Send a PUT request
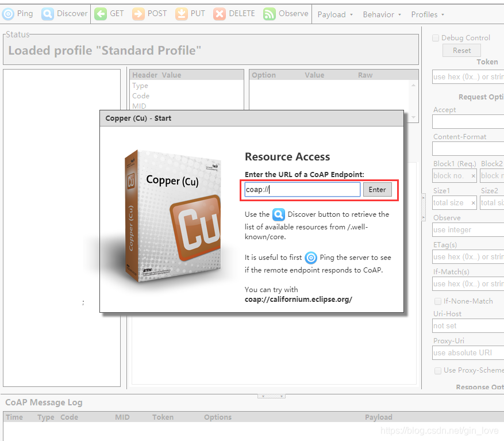The image size is (504, 441). (x=190, y=14)
